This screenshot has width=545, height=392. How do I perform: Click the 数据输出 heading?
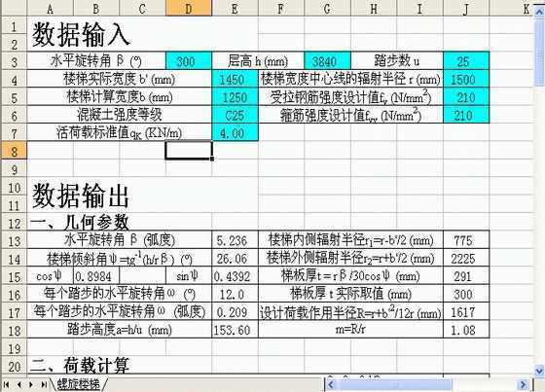81,196
